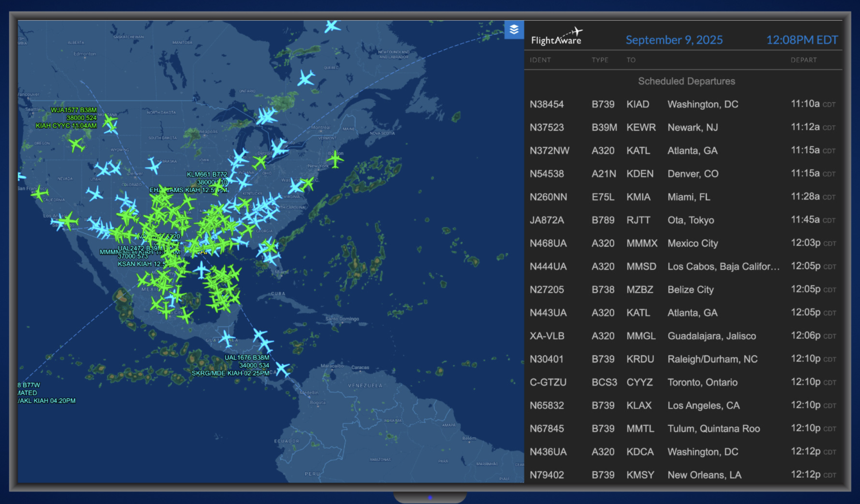860x504 pixels.
Task: Click the Santo Domingo map label
Action: pos(342,319)
